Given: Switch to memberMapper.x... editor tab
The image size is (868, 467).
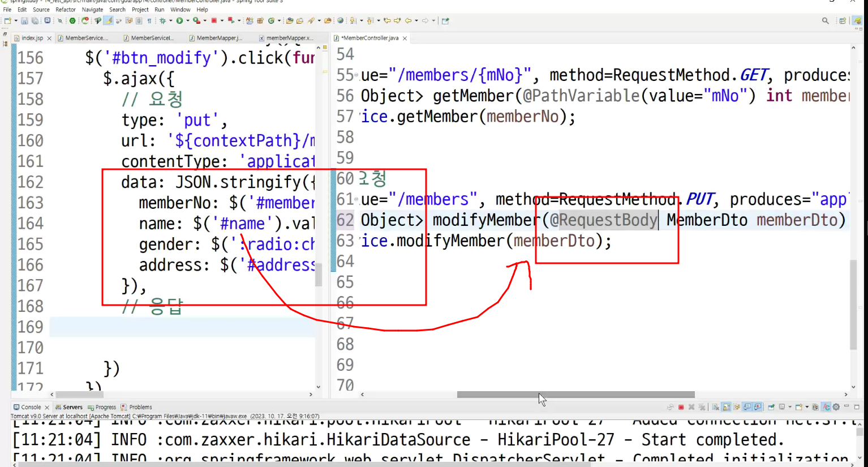Looking at the screenshot, I should pos(289,38).
